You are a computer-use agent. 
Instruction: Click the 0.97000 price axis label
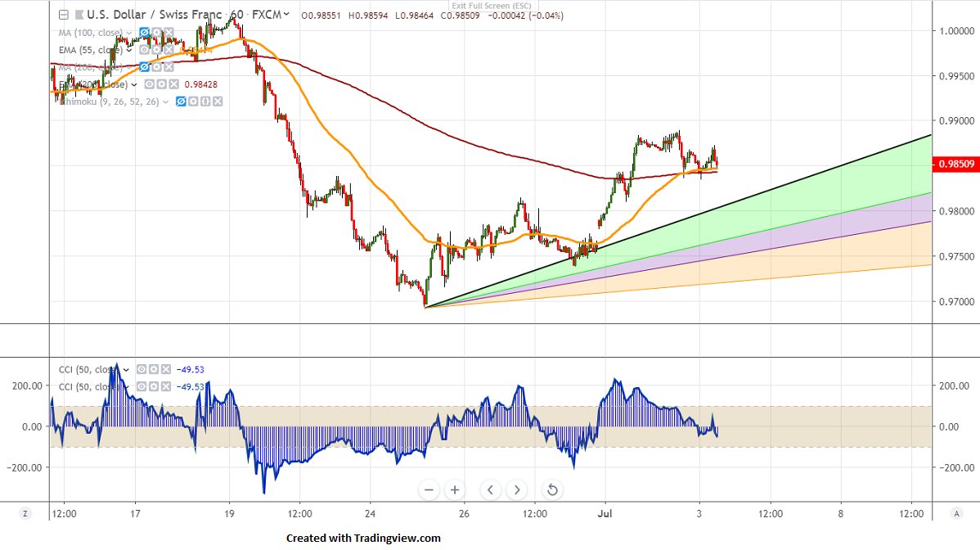(x=957, y=302)
